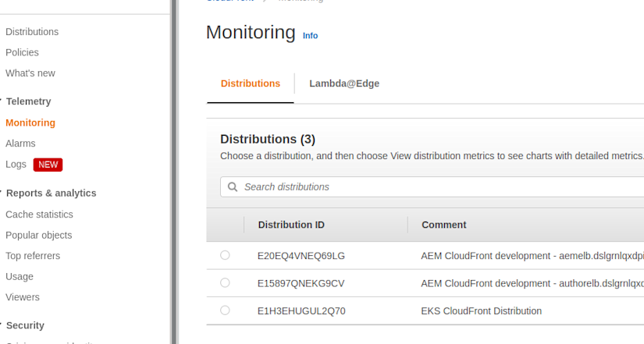The width and height of the screenshot is (644, 344).
Task: Collapse the Reports & analytics section
Action: [x=51, y=193]
